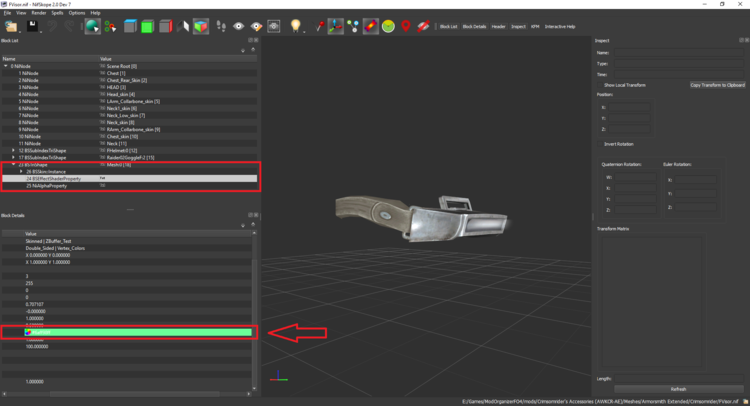Activate the vertex select mode icon
This screenshot has height=406, width=750.
click(x=110, y=26)
